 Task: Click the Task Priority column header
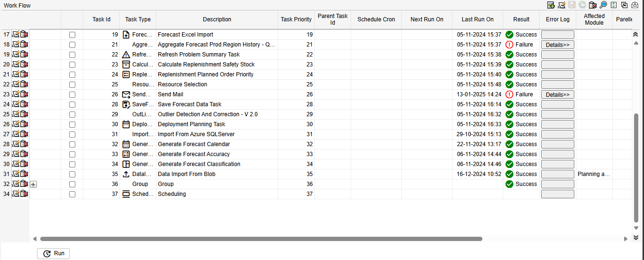tap(296, 19)
